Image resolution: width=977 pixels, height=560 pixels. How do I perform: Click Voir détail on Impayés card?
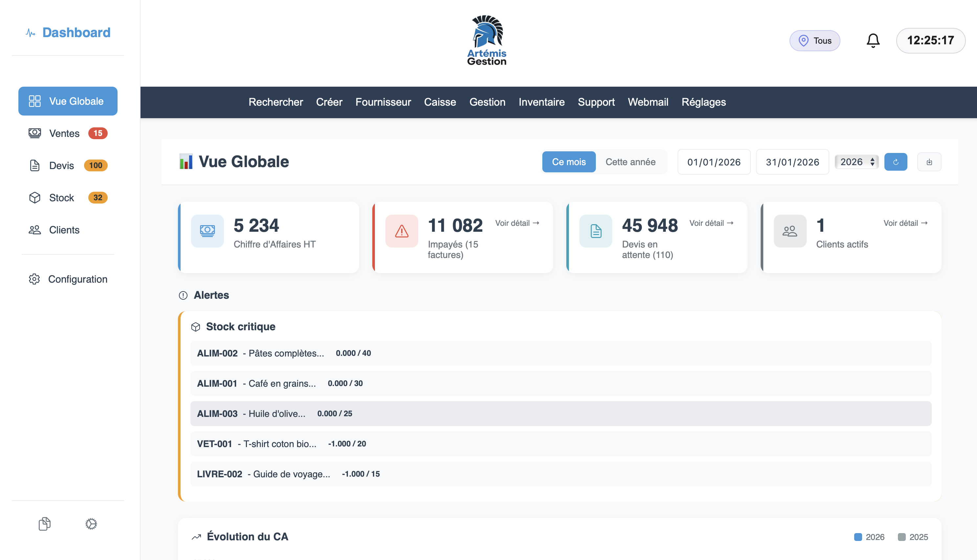pos(517,223)
